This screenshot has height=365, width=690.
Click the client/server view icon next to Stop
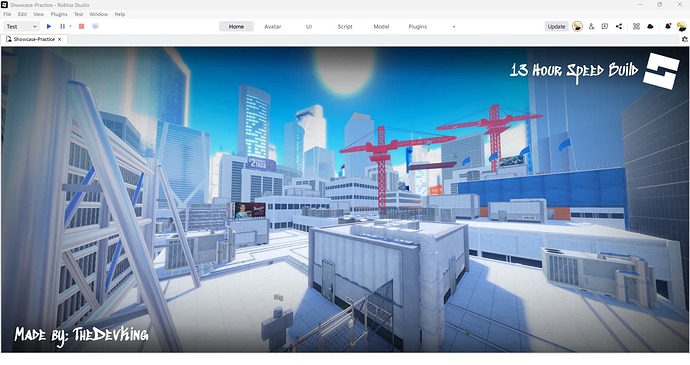pos(95,26)
